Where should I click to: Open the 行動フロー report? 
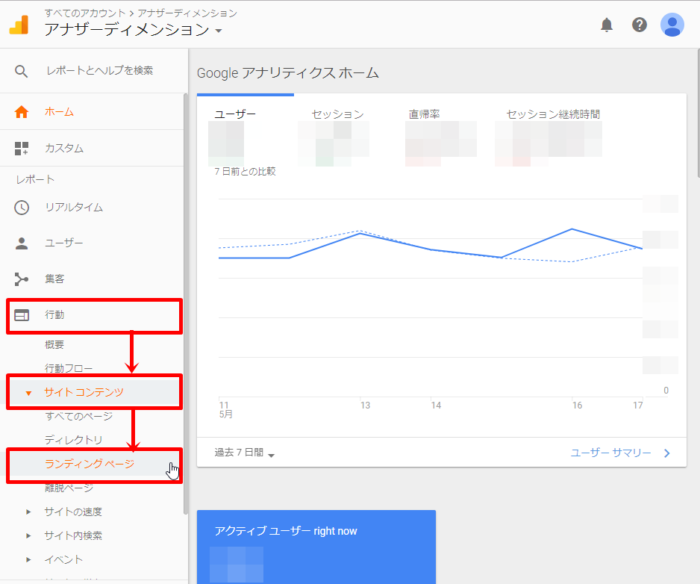tap(69, 368)
